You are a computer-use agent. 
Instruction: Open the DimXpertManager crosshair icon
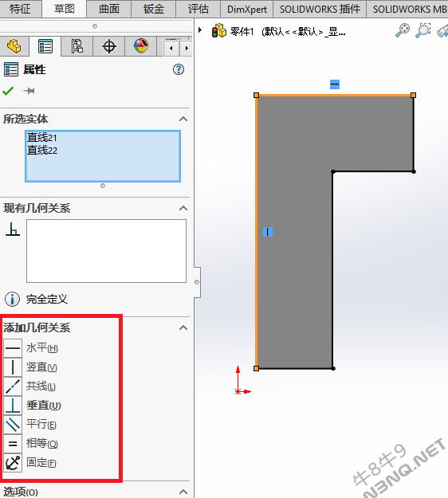(109, 46)
